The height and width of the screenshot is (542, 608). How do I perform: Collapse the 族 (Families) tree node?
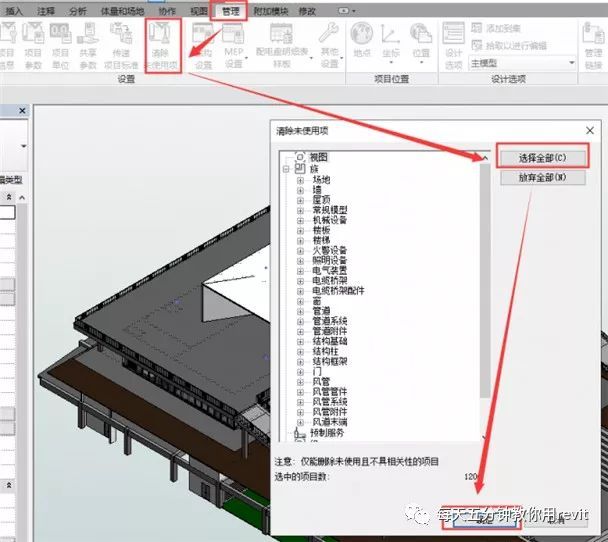coord(287,169)
